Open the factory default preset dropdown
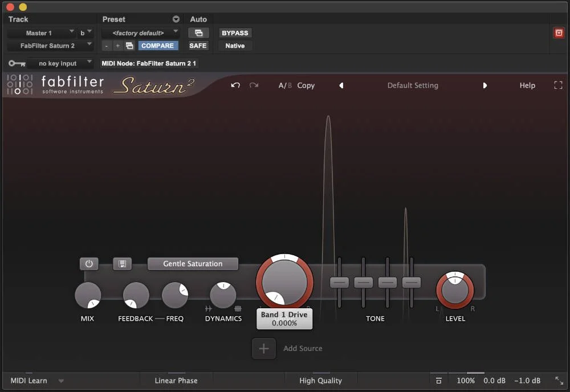This screenshot has width=570, height=392. point(140,33)
